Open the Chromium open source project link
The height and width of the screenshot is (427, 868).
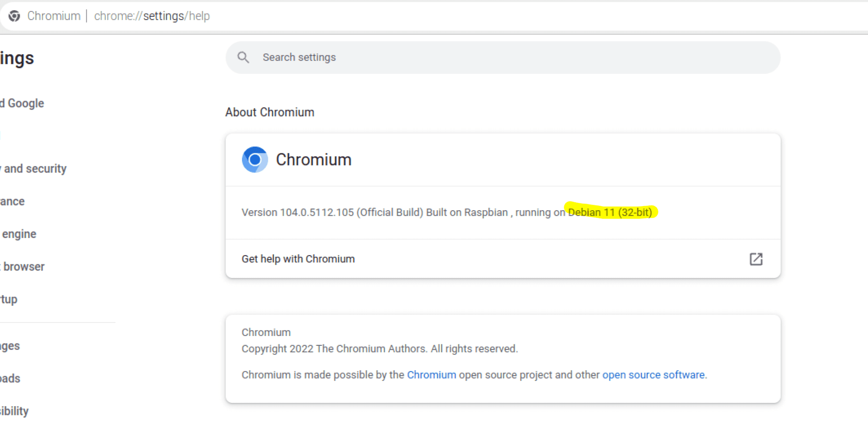431,375
